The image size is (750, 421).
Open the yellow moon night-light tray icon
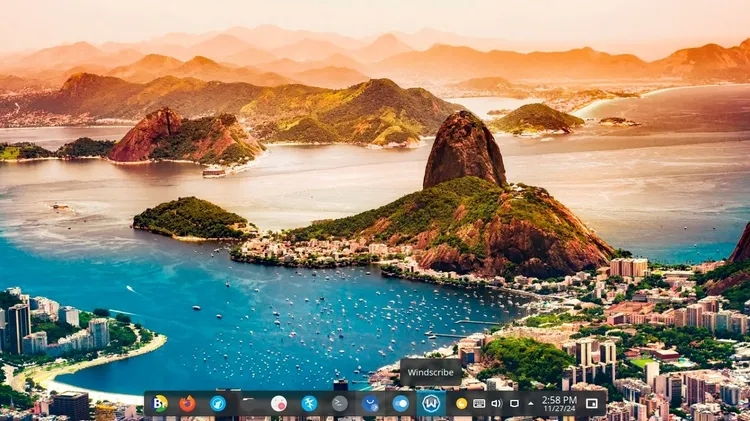pyautogui.click(x=461, y=404)
